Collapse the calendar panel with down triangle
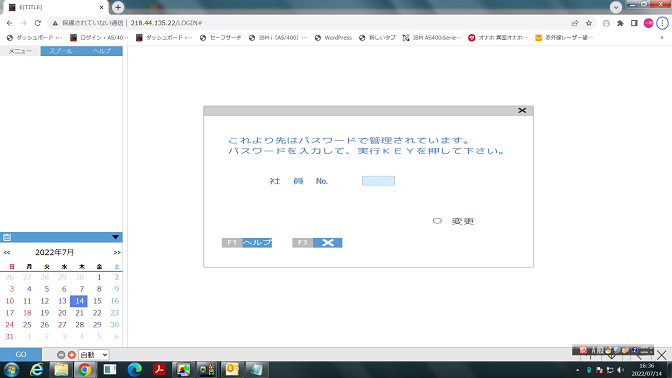The height and width of the screenshot is (378, 672). tap(115, 237)
